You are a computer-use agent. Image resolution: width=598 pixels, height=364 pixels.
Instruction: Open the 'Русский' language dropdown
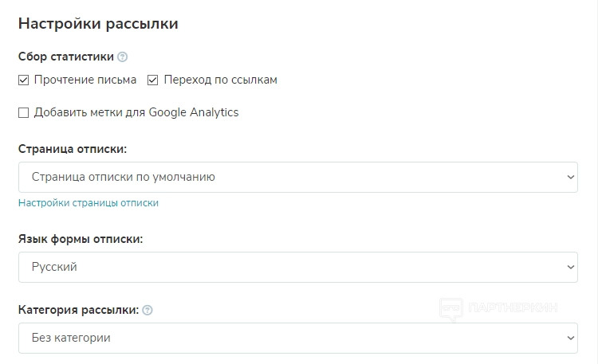coord(297,267)
